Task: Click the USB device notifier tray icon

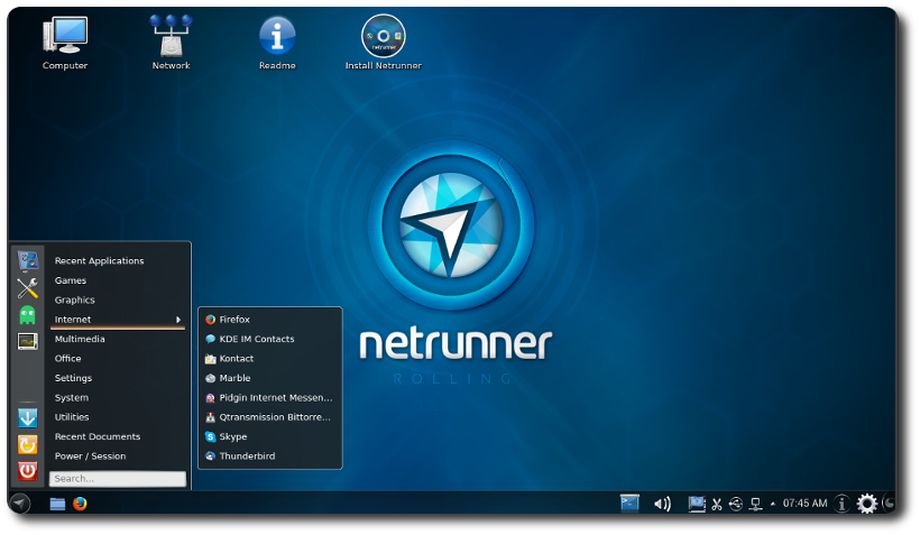Action: click(736, 504)
